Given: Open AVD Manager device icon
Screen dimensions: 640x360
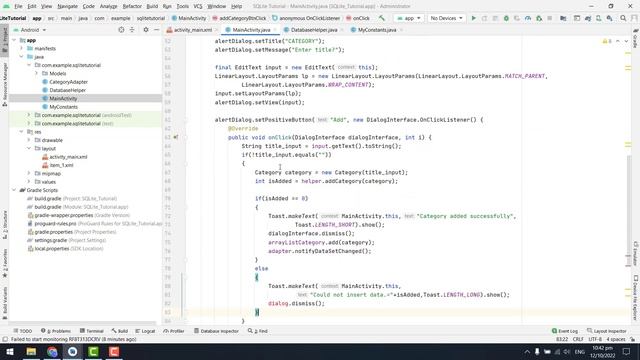Looking at the screenshot, I should tap(598, 18).
